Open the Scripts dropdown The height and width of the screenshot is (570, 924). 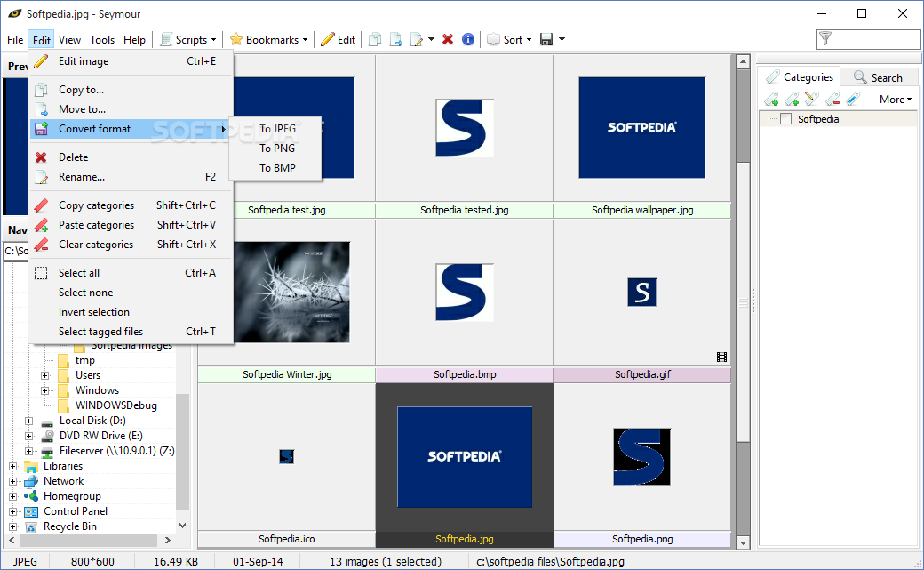click(188, 39)
